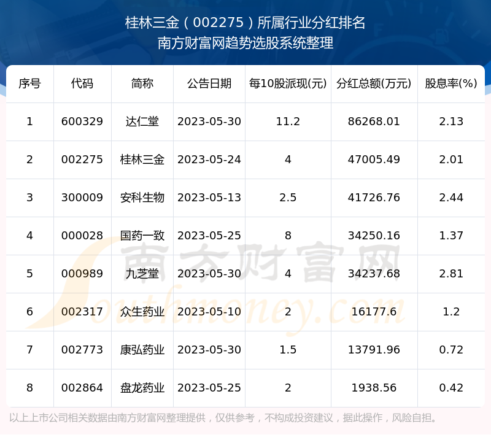Click total dividend 16177.6

click(x=374, y=312)
